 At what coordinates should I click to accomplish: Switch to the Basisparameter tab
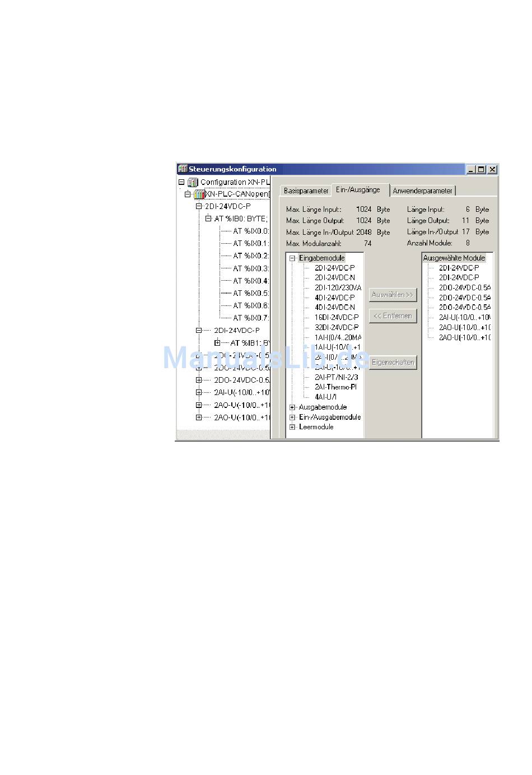tap(306, 191)
